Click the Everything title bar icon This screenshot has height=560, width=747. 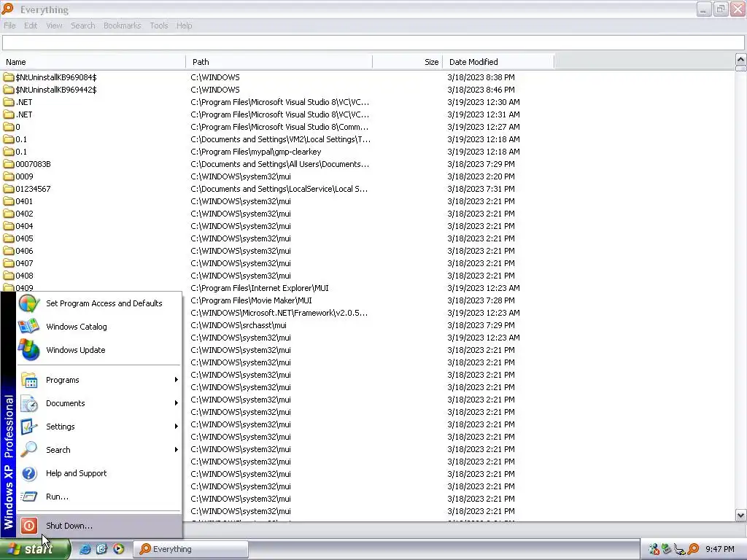[7, 9]
